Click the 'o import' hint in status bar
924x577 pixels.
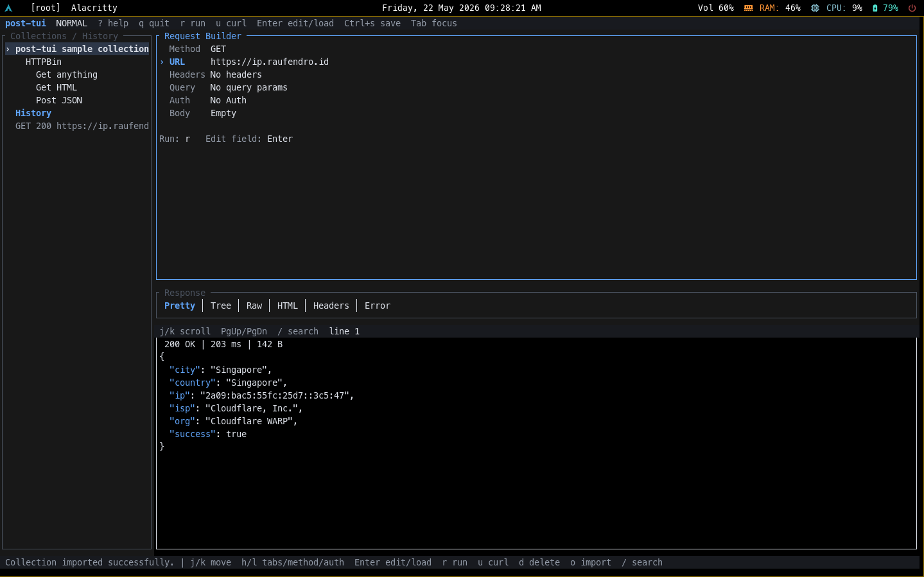point(591,563)
